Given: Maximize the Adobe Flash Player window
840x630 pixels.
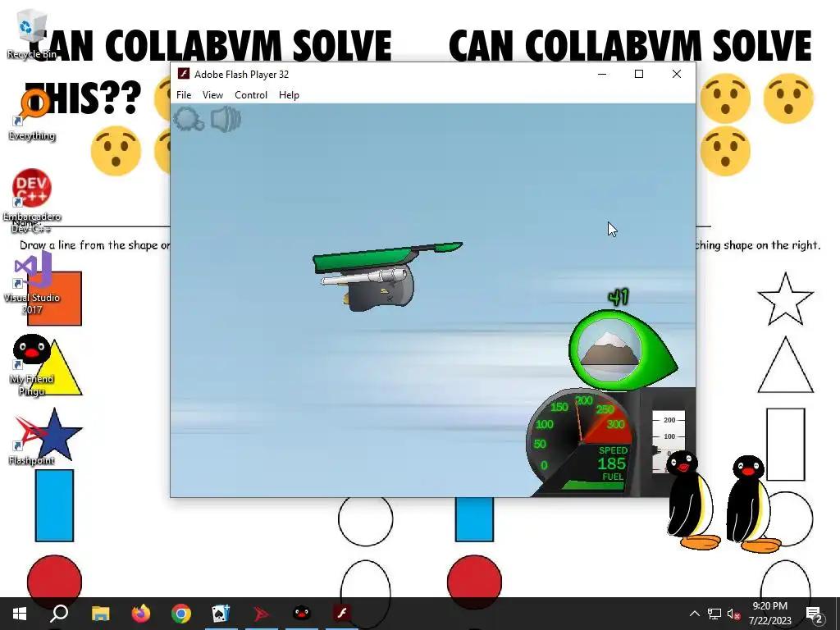Looking at the screenshot, I should coord(639,74).
